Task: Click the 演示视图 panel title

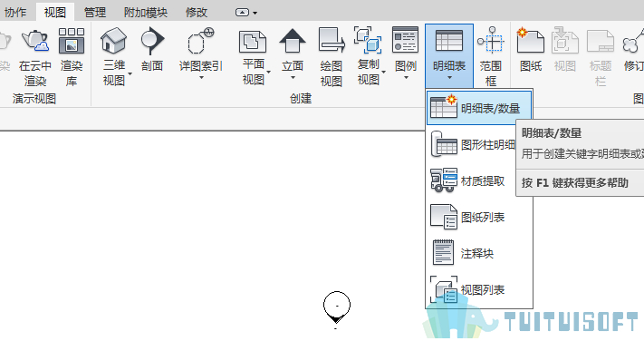Action: tap(34, 99)
